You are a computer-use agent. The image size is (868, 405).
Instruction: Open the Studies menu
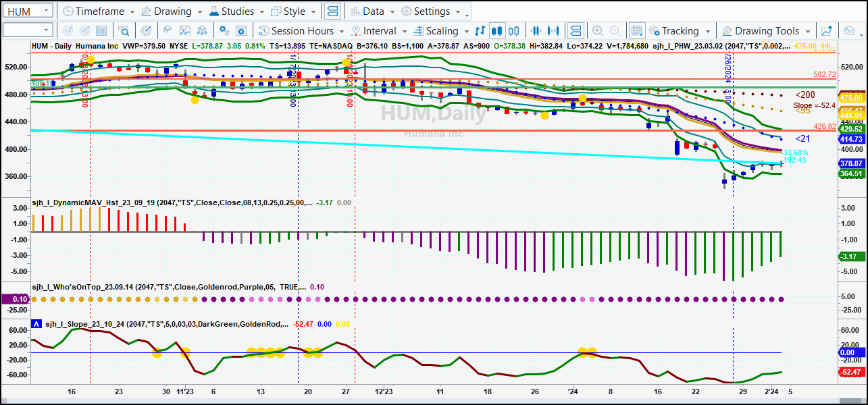pyautogui.click(x=237, y=11)
